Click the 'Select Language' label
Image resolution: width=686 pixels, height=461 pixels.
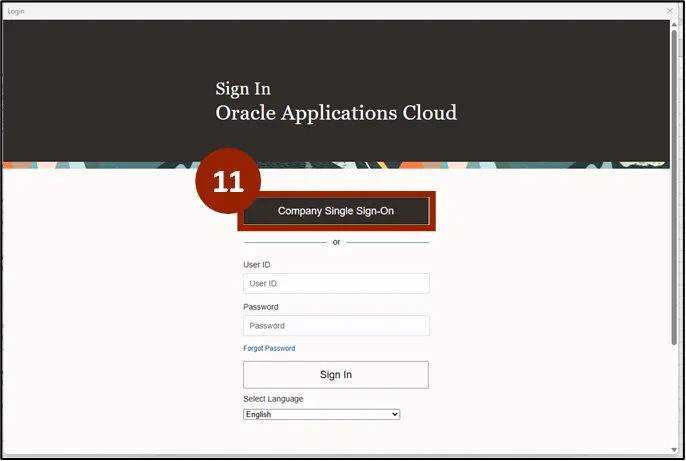[273, 399]
